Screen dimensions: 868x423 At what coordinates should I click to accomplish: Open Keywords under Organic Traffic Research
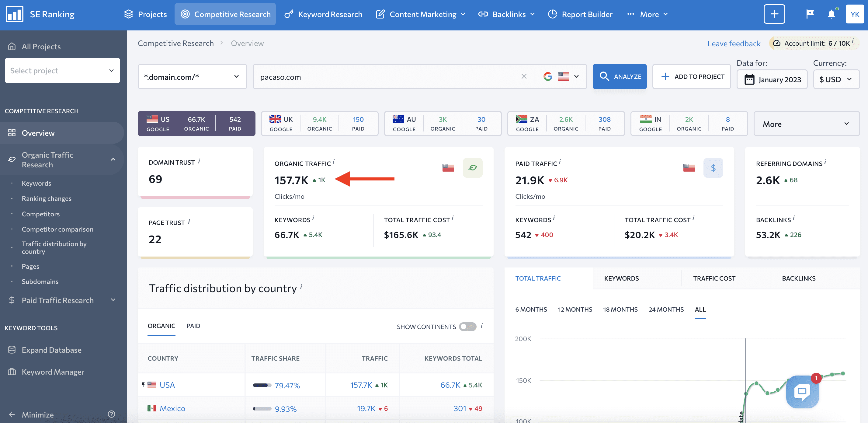click(36, 183)
